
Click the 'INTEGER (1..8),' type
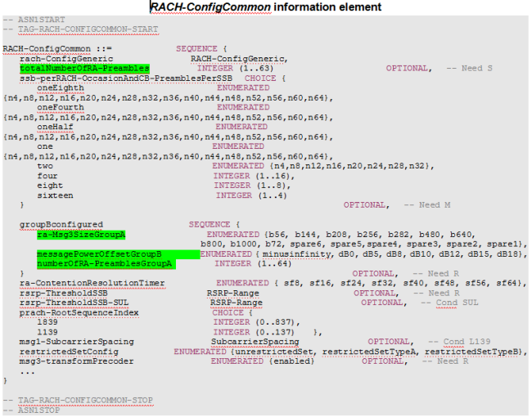pyautogui.click(x=252, y=186)
